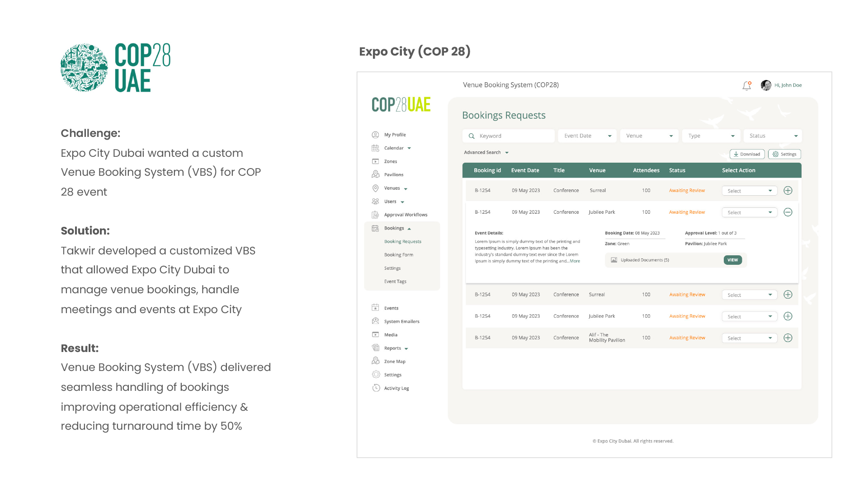Expand the lower Jubilee Park row plus icon
Screen dimensions: 868x488
coord(788,316)
